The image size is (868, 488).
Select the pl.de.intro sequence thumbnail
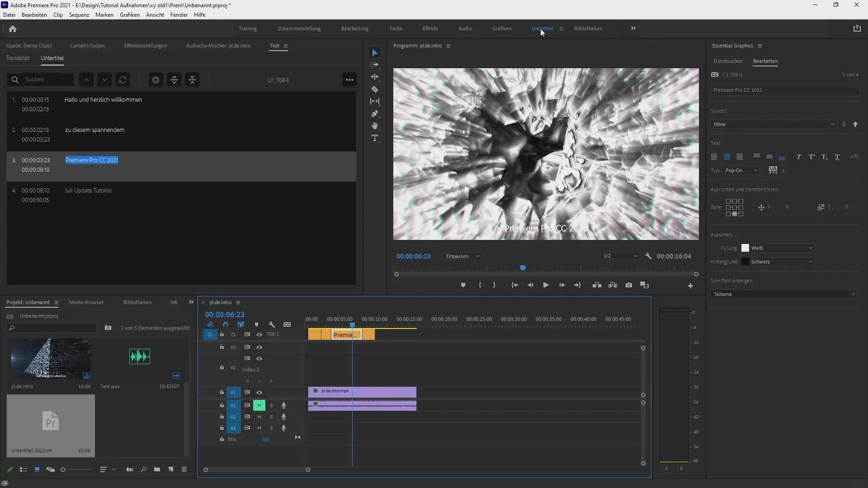pos(51,358)
